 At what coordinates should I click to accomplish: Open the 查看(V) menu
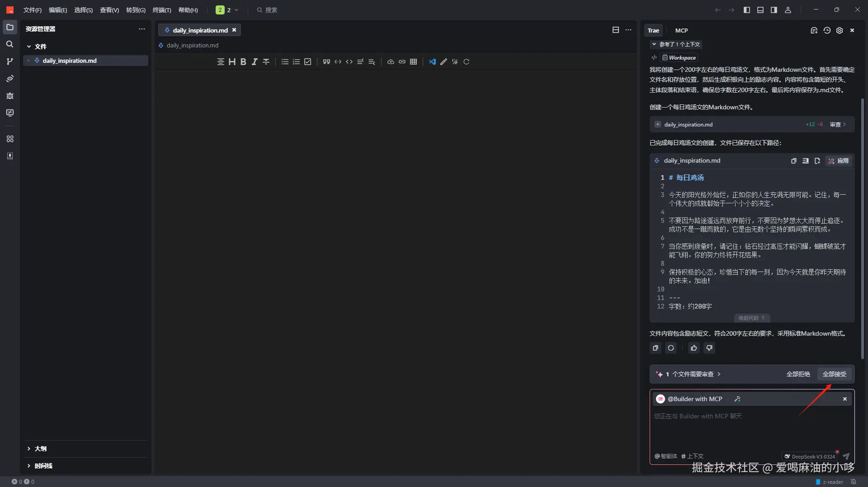tap(109, 10)
